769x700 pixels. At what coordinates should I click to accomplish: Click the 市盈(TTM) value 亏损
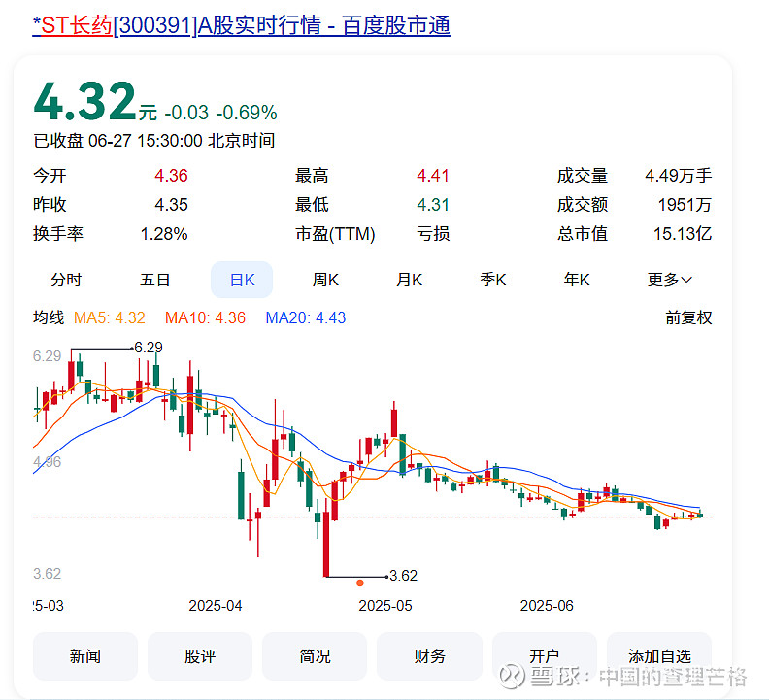point(433,234)
